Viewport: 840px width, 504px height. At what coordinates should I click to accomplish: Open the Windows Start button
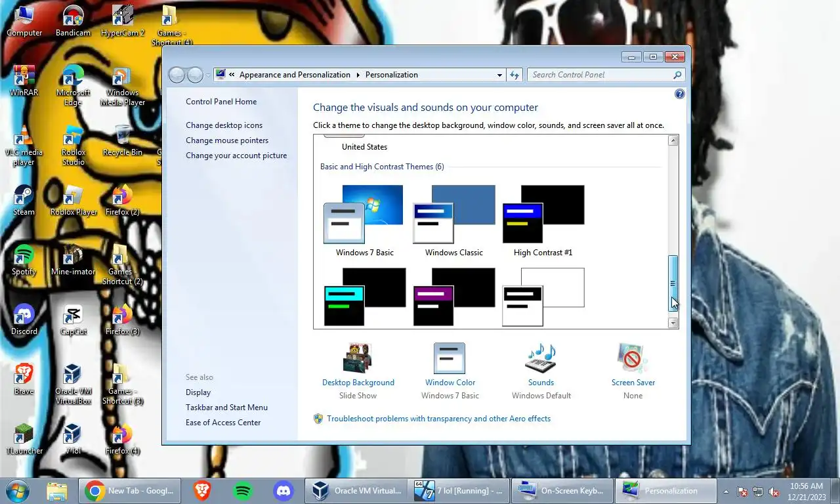(x=18, y=491)
